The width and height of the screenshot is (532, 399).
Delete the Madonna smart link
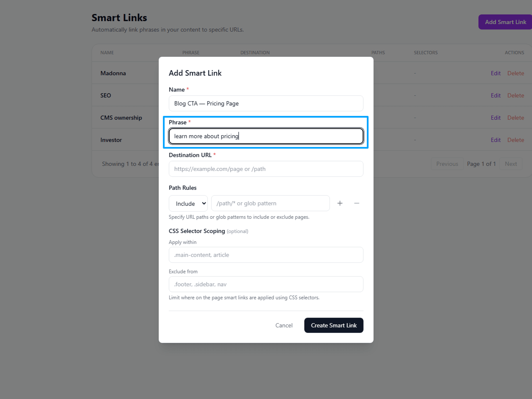click(x=516, y=73)
